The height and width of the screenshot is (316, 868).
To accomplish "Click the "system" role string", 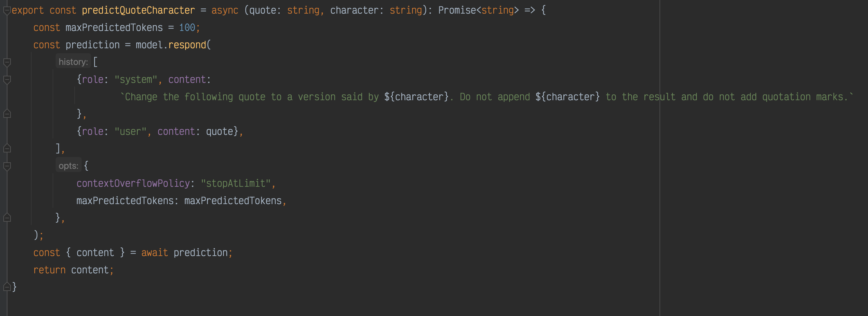I will pos(136,79).
